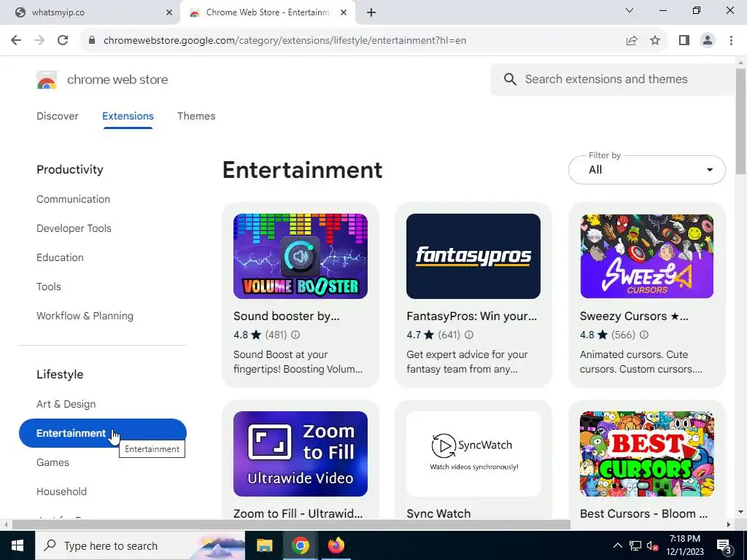Bookmark this page with the star icon
This screenshot has width=747, height=560.
tap(655, 41)
